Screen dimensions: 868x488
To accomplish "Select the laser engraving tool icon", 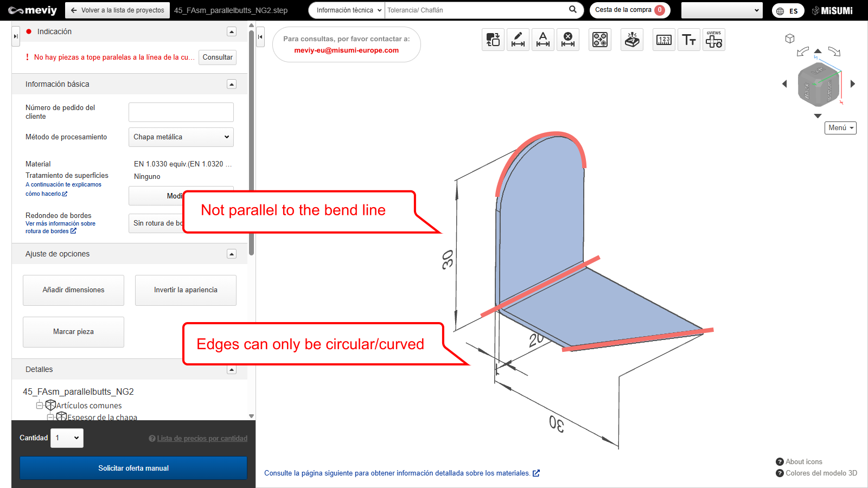I will pos(632,40).
